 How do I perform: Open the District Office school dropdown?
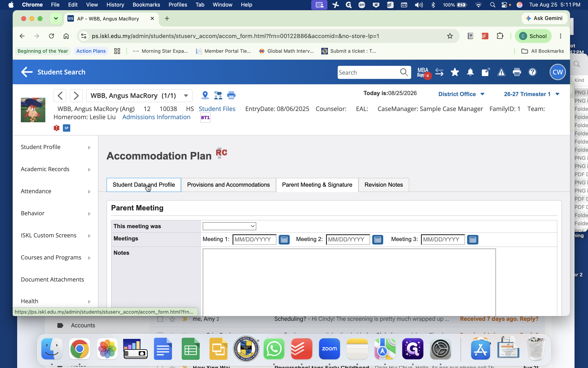coord(461,94)
